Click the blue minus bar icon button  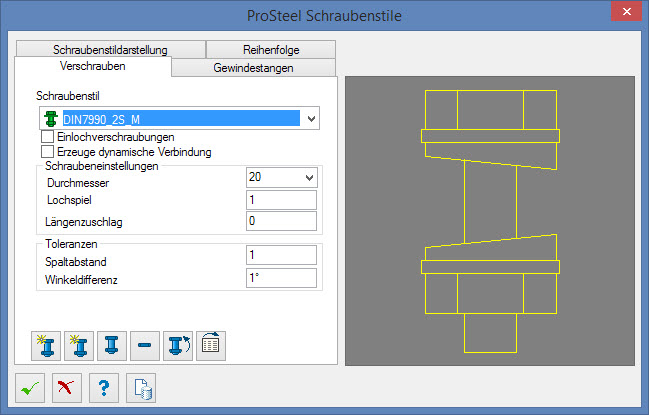pos(145,345)
